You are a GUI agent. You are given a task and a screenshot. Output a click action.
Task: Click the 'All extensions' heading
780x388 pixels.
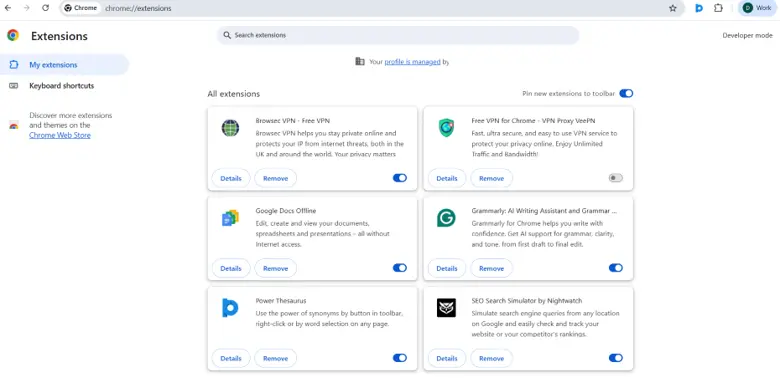(234, 94)
